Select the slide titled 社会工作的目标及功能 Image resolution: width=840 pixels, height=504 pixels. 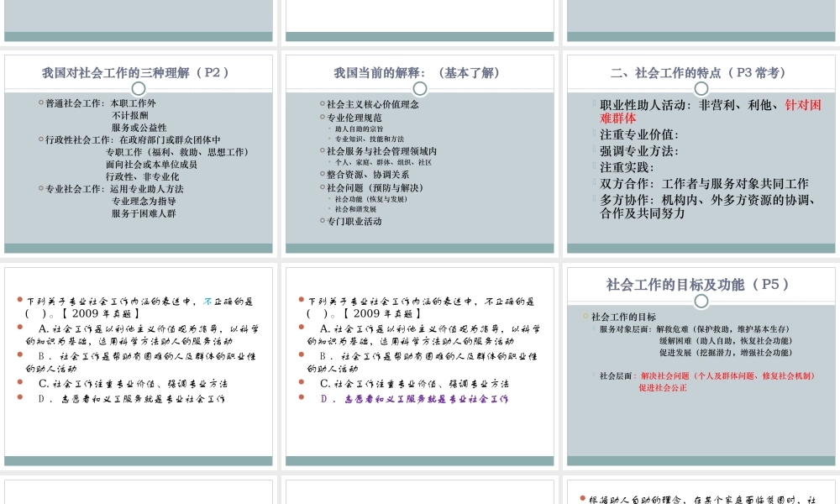(700, 284)
